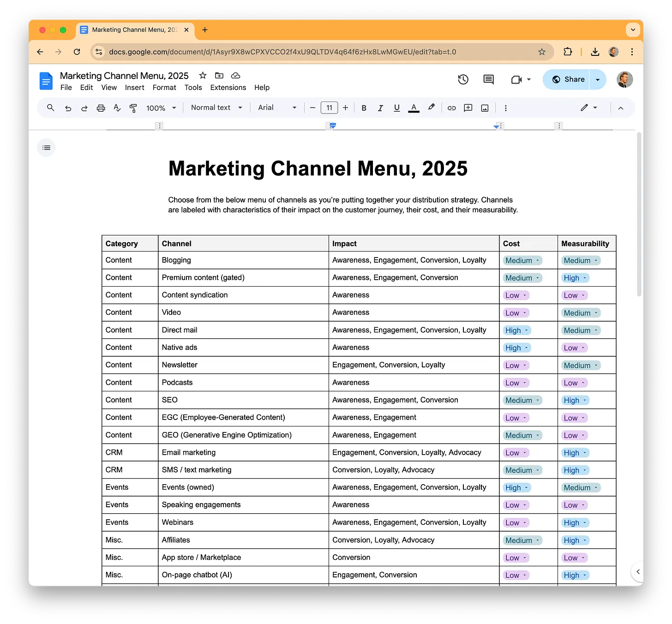
Task: Click the font size field
Action: [x=329, y=108]
